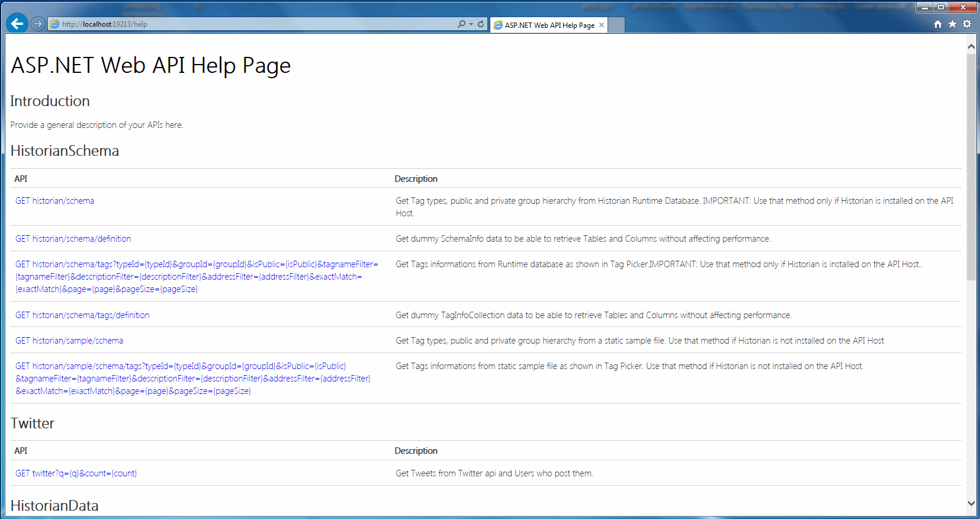Click the text 'Provide a general description of your APIs here.'
Viewport: 980px width, 519px height.
point(97,125)
